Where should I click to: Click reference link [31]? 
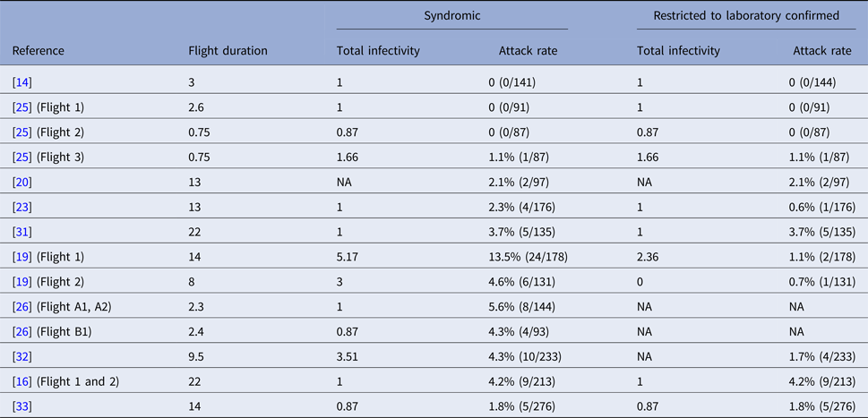21,232
